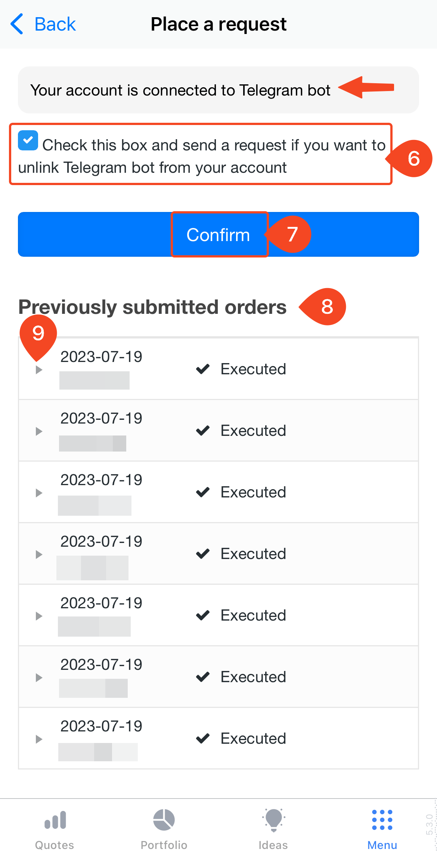Screen dimensions: 437x868
Task: Open the Portfolio pie chart icon
Action: 164,820
